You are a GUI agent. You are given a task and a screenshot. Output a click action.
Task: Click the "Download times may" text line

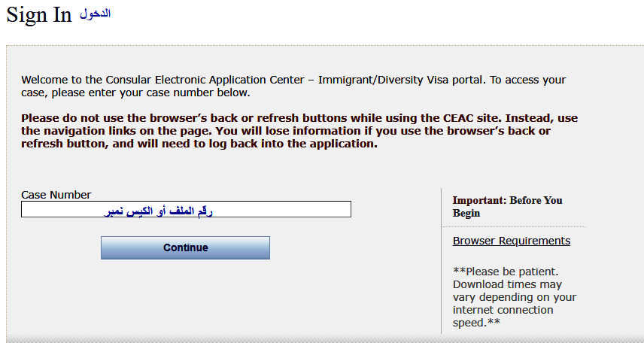coord(507,284)
